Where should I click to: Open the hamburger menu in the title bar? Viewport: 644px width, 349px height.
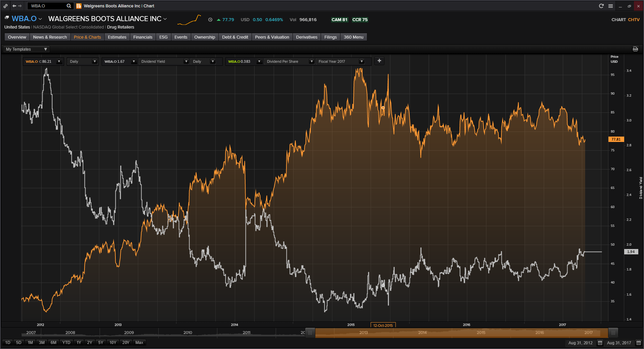tap(611, 6)
